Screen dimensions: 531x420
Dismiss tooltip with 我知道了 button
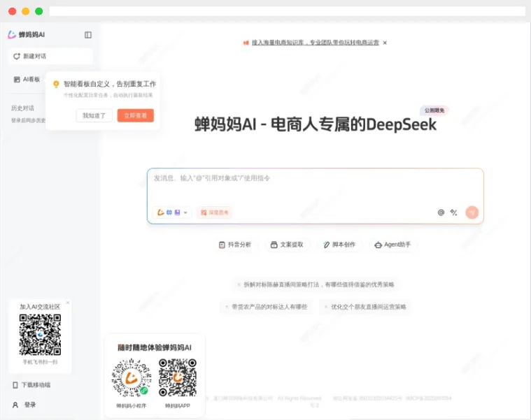coord(94,115)
